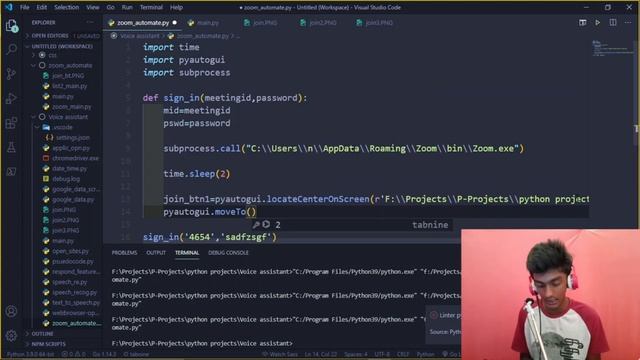
Task: Open the Terminal menu
Action: 151,7
